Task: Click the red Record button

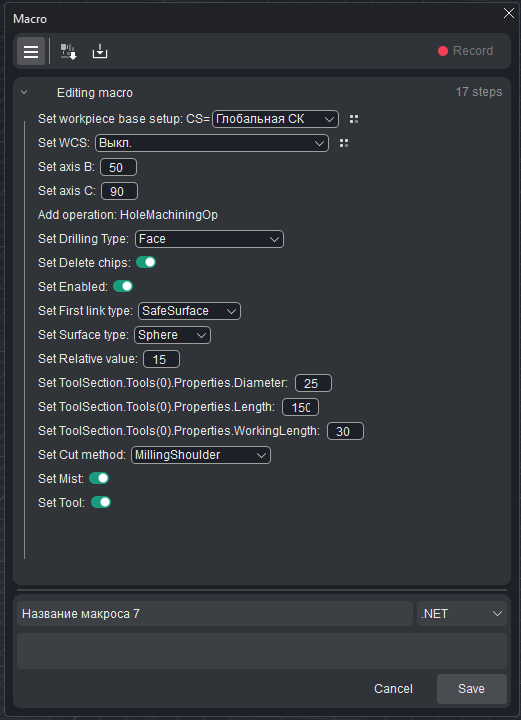Action: click(x=465, y=51)
